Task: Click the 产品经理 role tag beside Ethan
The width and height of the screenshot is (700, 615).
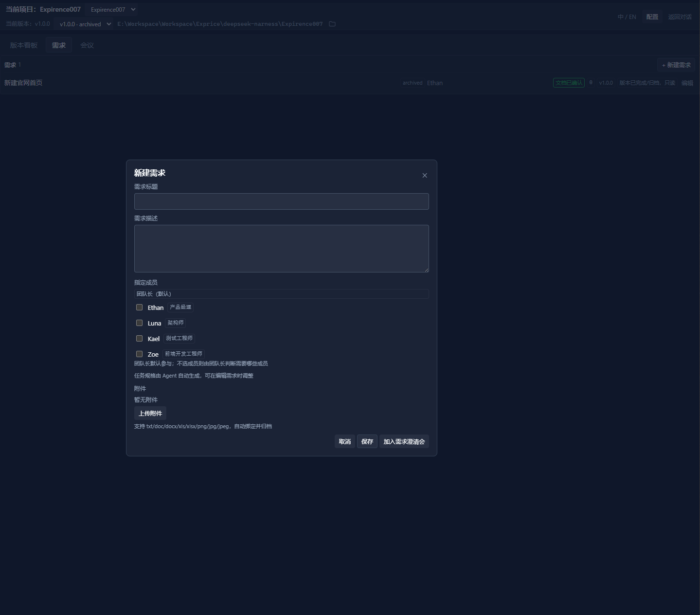Action: 180,307
